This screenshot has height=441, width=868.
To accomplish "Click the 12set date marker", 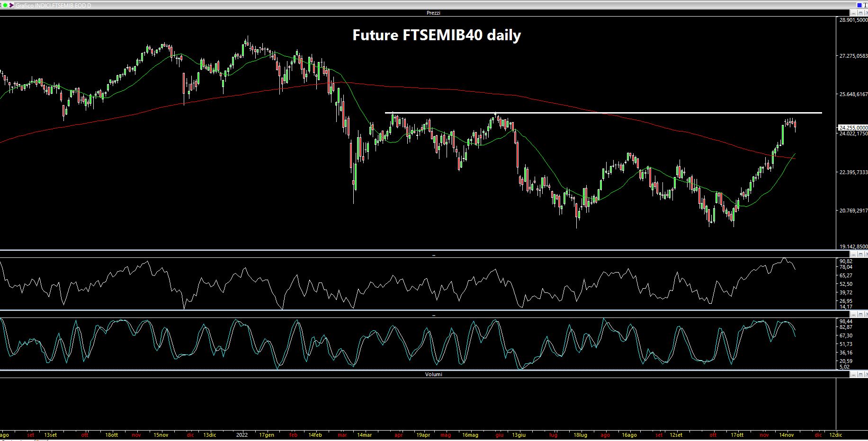I will (x=676, y=435).
